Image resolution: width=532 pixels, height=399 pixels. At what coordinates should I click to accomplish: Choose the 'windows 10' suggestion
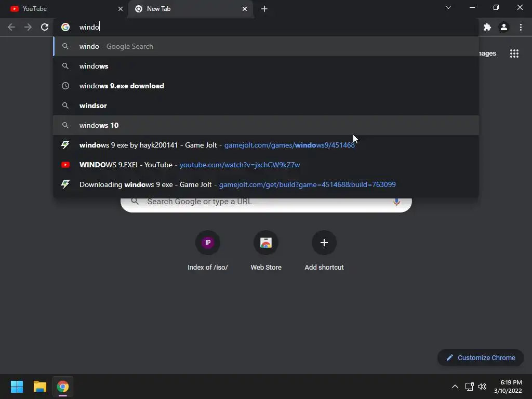[266, 125]
